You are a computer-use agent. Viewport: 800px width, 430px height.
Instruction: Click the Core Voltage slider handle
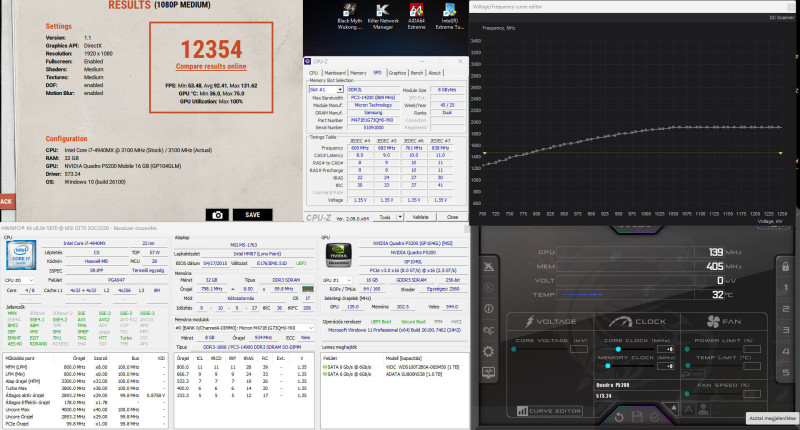click(514, 349)
